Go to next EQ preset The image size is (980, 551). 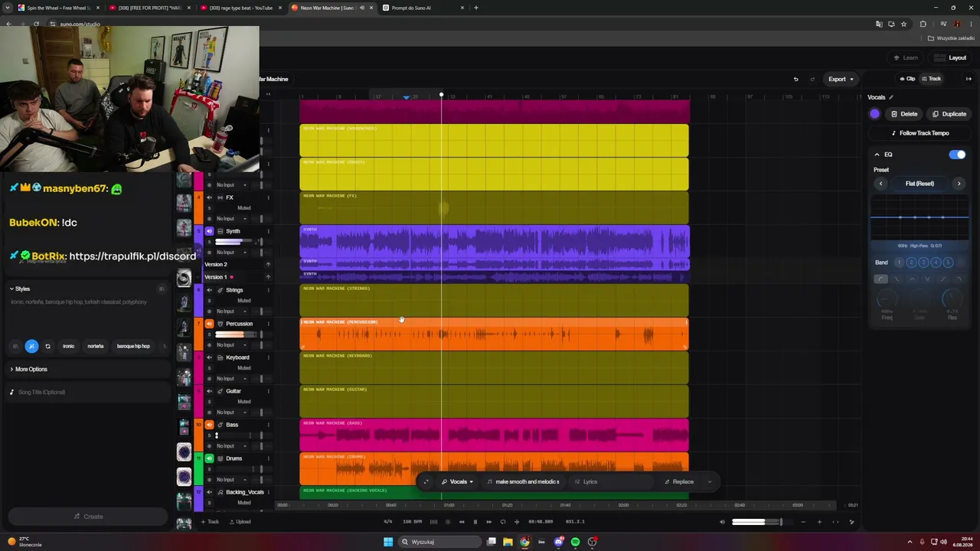(x=959, y=184)
